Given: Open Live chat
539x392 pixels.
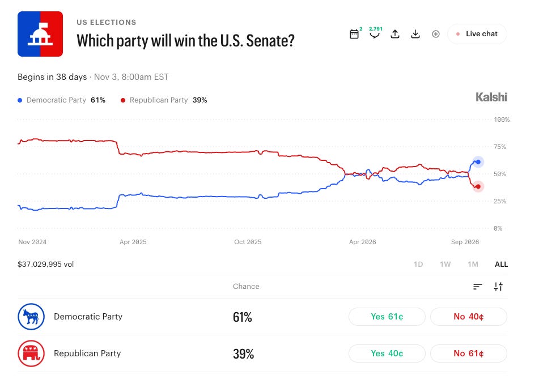Looking at the screenshot, I should (477, 34).
